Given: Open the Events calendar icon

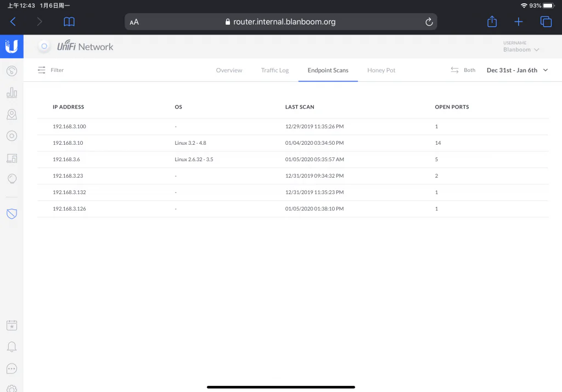Looking at the screenshot, I should pyautogui.click(x=12, y=325).
